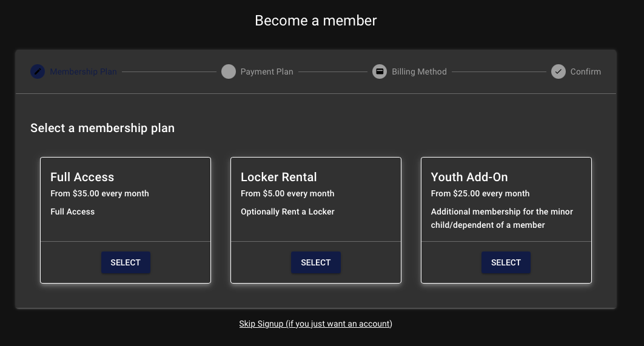The height and width of the screenshot is (346, 644).
Task: Go to the Membership Plan step label
Action: coord(83,72)
